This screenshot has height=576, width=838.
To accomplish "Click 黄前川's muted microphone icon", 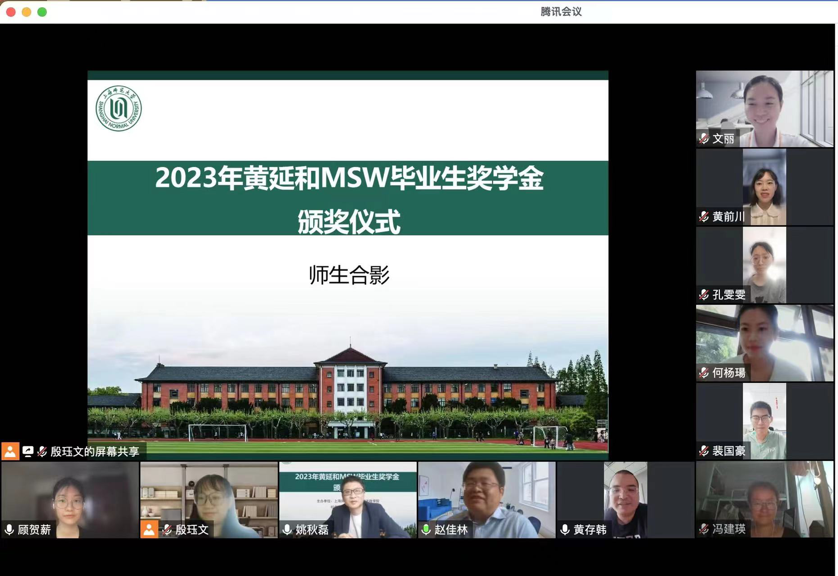I will (x=704, y=217).
